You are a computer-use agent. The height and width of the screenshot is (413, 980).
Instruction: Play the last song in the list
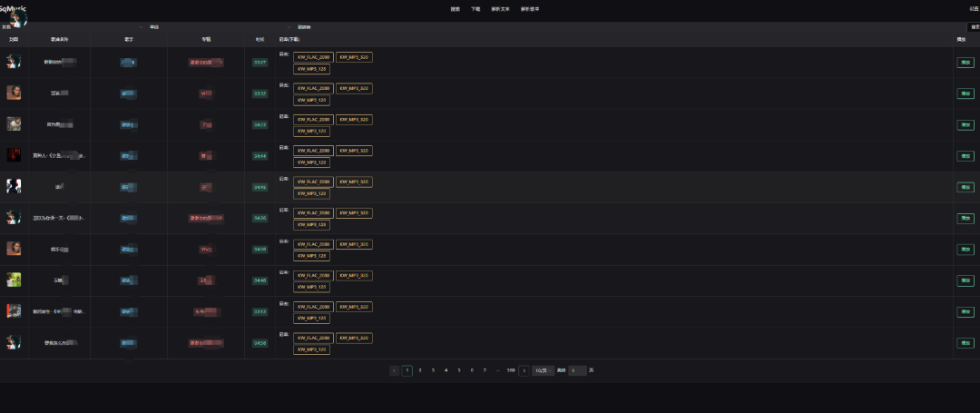[965, 343]
